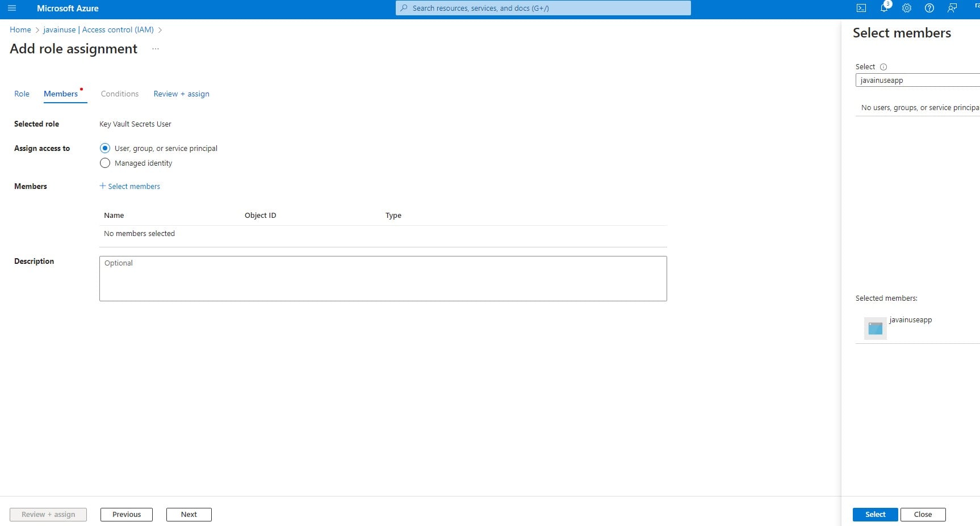Click the info icon next to Select
This screenshot has width=980, height=526.
coord(883,67)
